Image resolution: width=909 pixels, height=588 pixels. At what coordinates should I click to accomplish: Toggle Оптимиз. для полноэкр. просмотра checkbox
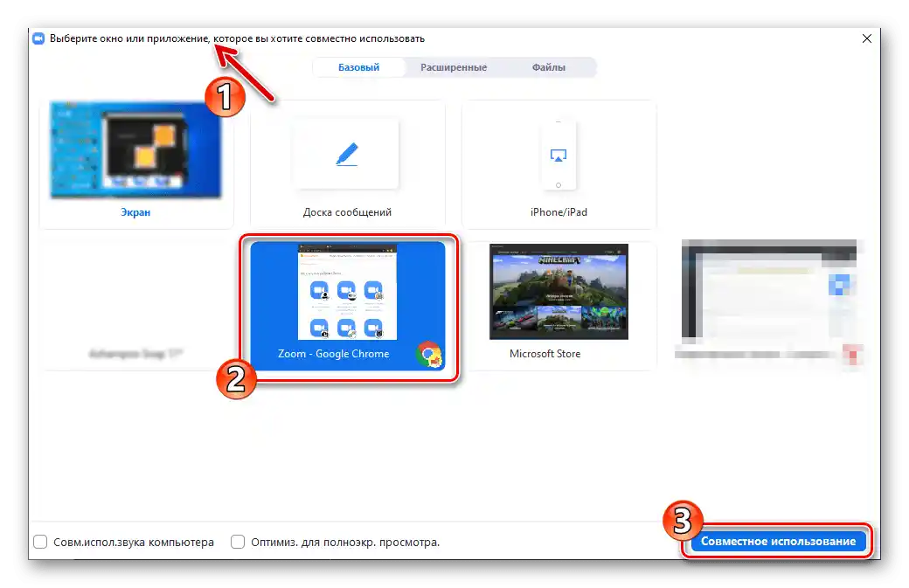238,542
